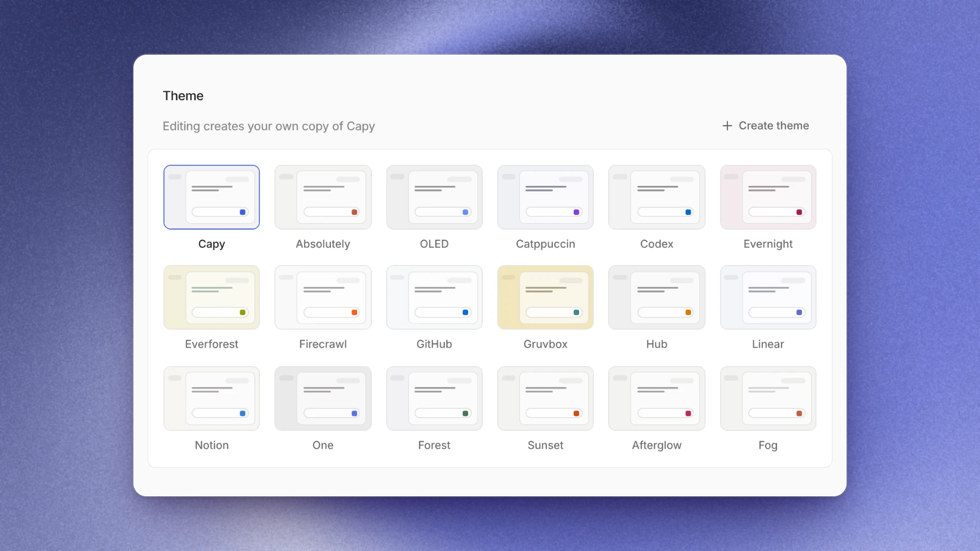Screen dimensions: 980x551
Task: Choose the Absolutely theme preview
Action: (x=323, y=197)
